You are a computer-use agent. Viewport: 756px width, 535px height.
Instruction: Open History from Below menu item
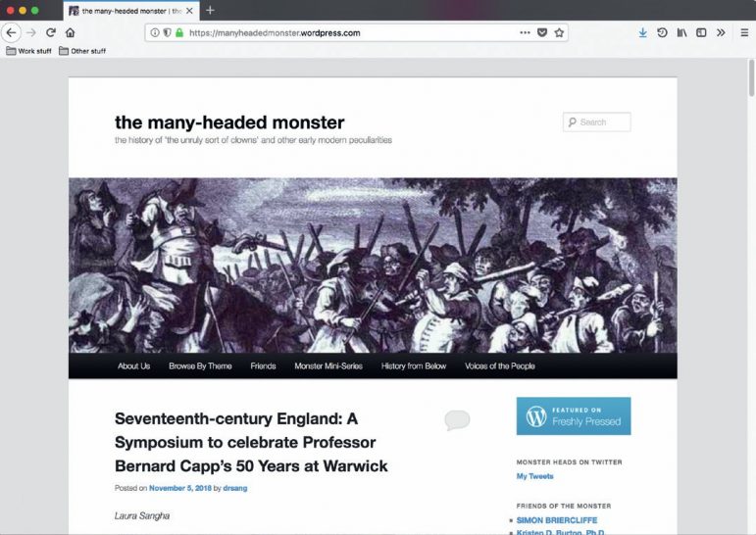point(414,365)
